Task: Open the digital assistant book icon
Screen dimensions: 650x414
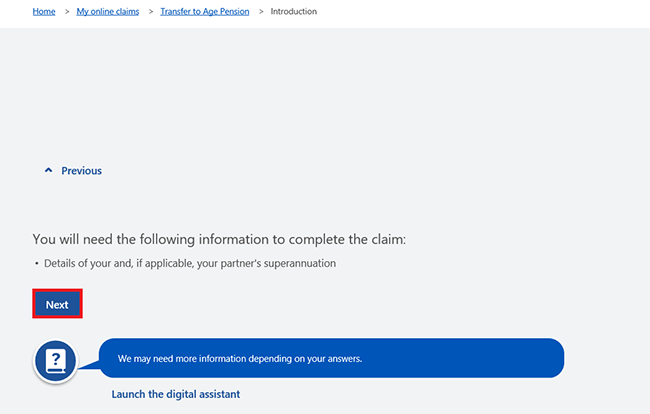Action: [x=55, y=361]
